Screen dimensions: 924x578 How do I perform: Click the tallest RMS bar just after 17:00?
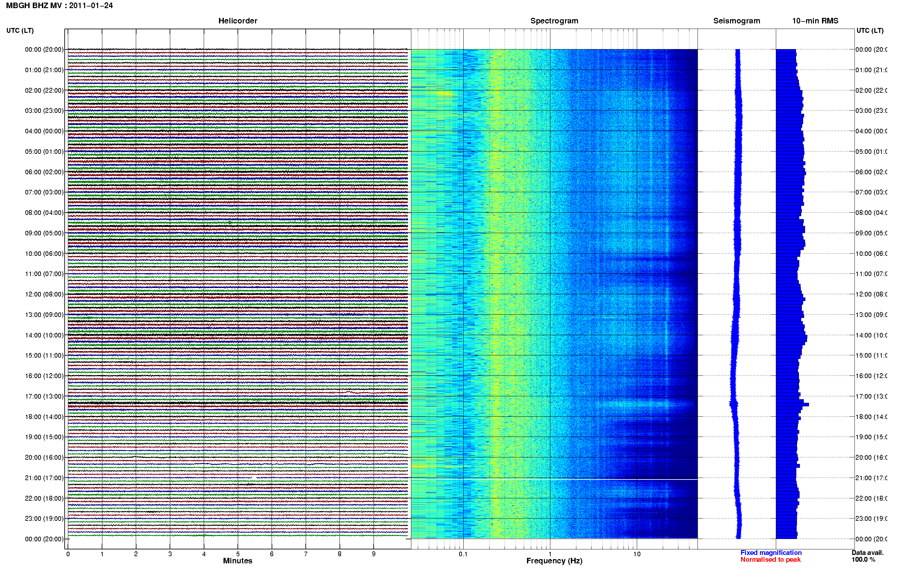(792, 404)
